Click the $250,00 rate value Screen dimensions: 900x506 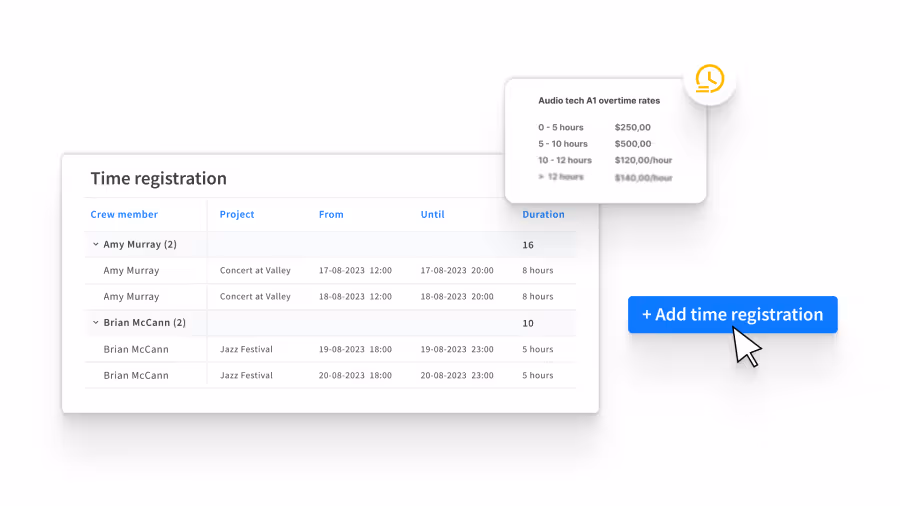[x=633, y=127]
